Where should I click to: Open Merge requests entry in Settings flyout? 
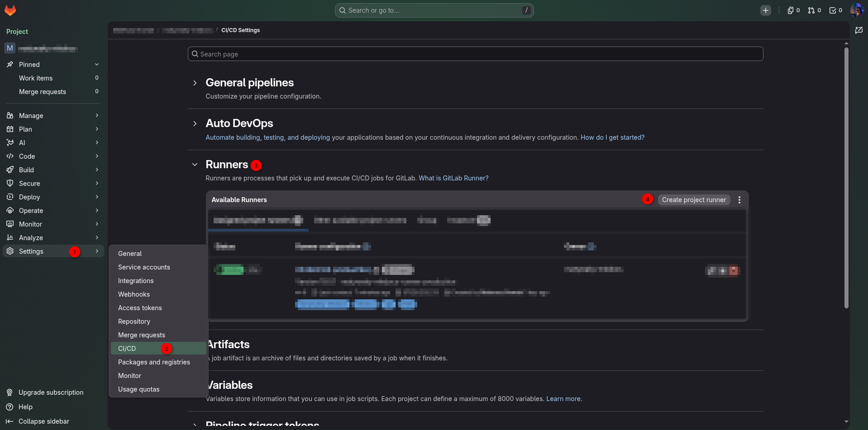click(158, 335)
